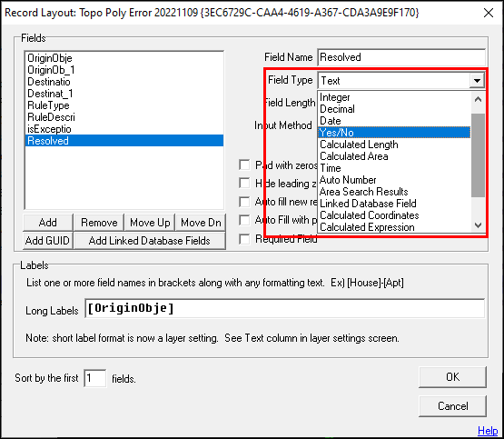Edit the Sort by first fields number box
Viewport: 504px width, 439px height.
click(x=95, y=378)
